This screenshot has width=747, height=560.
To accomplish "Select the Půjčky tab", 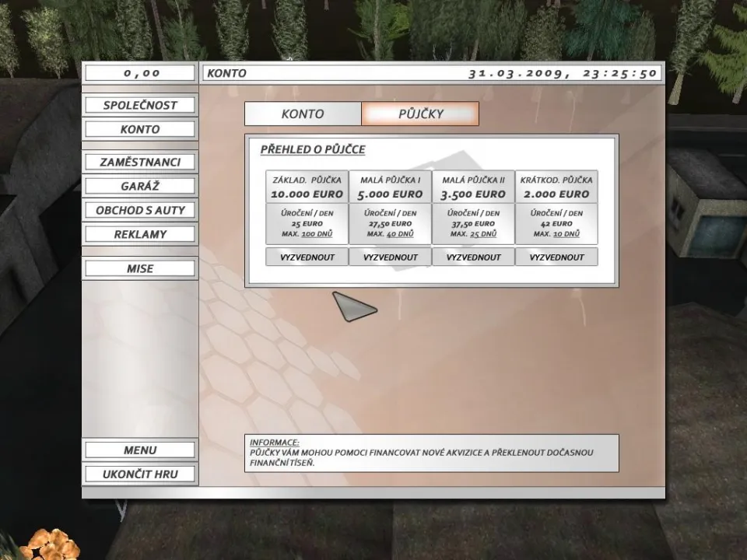I will pos(420,114).
